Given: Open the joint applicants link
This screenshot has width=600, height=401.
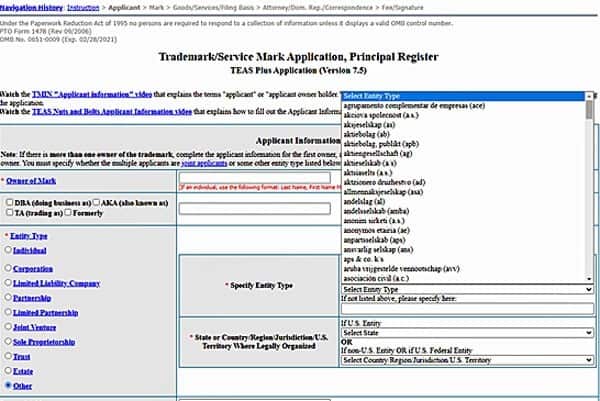Looking at the screenshot, I should (204, 163).
